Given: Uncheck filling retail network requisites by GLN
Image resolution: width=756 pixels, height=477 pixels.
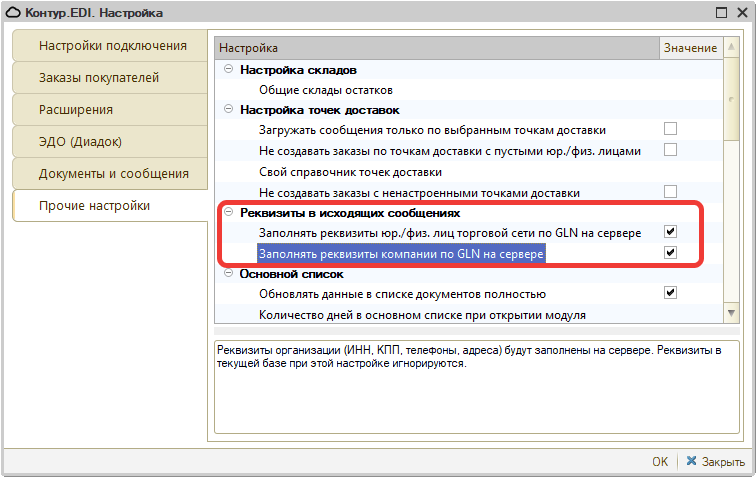Looking at the screenshot, I should click(x=671, y=232).
